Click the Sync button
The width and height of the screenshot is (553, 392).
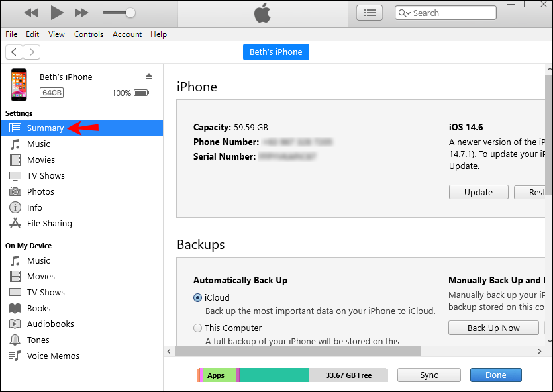[x=429, y=375]
